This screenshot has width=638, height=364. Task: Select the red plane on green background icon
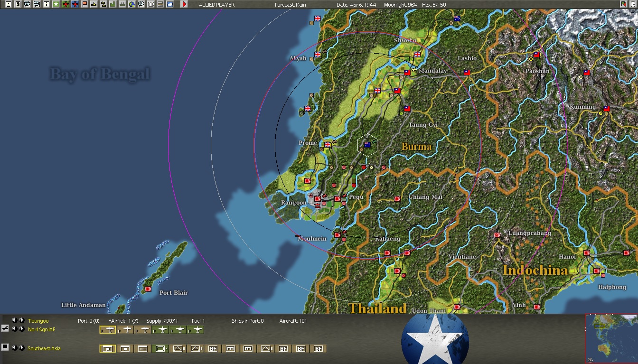pyautogui.click(x=66, y=4)
